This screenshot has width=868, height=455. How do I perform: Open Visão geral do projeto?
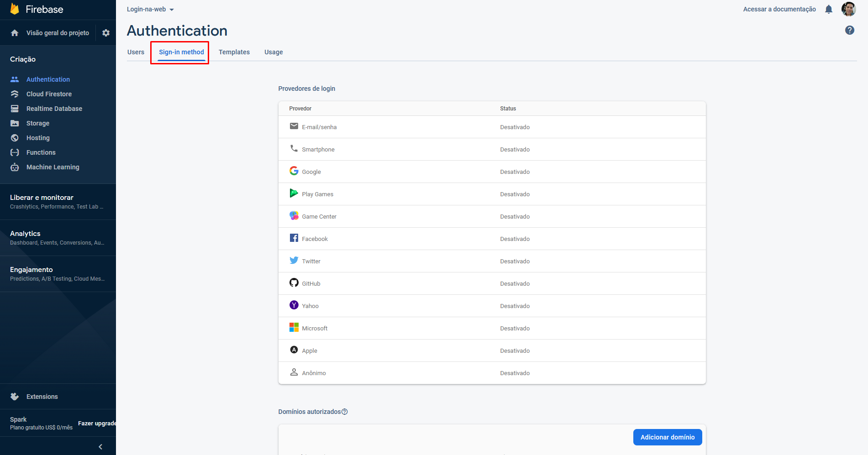click(58, 33)
